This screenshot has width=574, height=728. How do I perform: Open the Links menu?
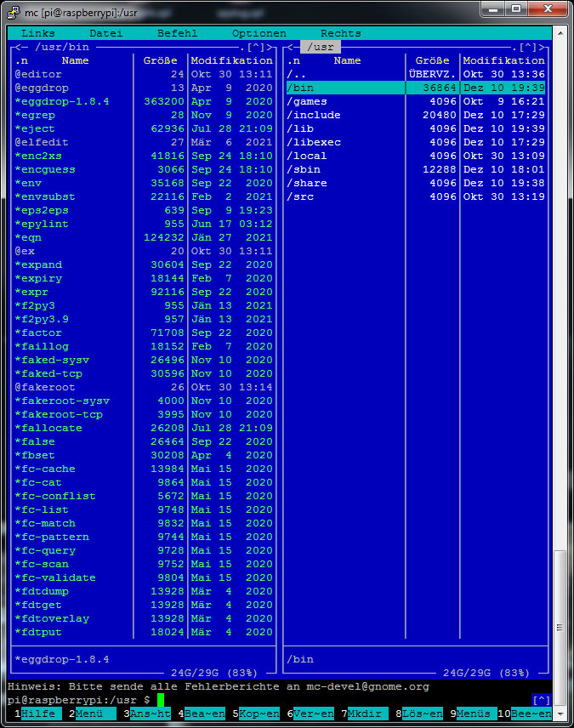click(38, 33)
